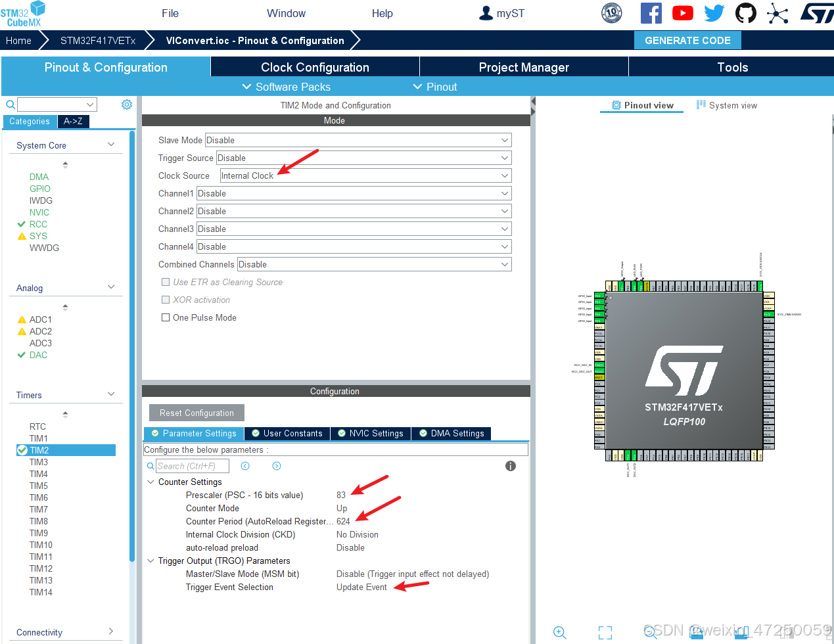The image size is (834, 644).
Task: Enable XOR activation checkbox
Action: 166,300
